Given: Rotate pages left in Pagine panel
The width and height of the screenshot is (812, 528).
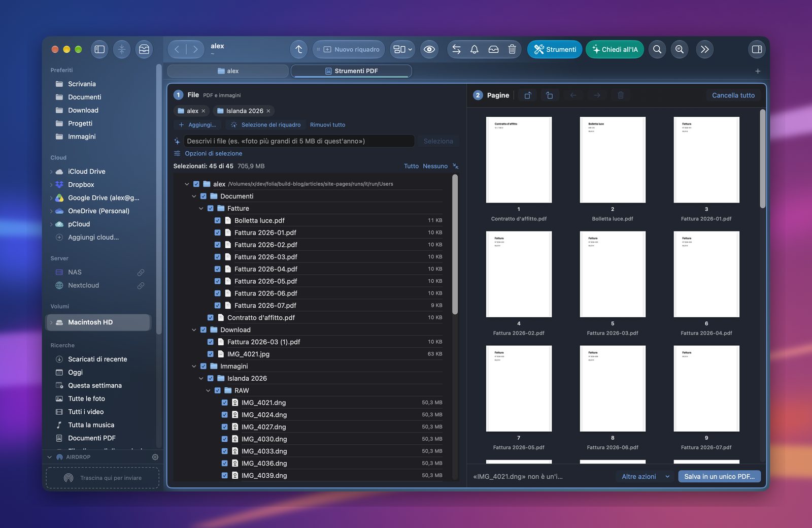Looking at the screenshot, I should point(528,95).
